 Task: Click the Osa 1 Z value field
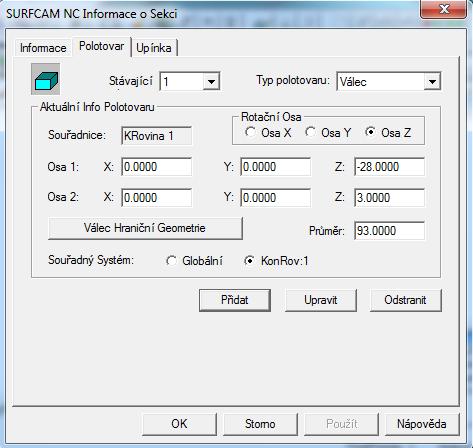coord(389,167)
